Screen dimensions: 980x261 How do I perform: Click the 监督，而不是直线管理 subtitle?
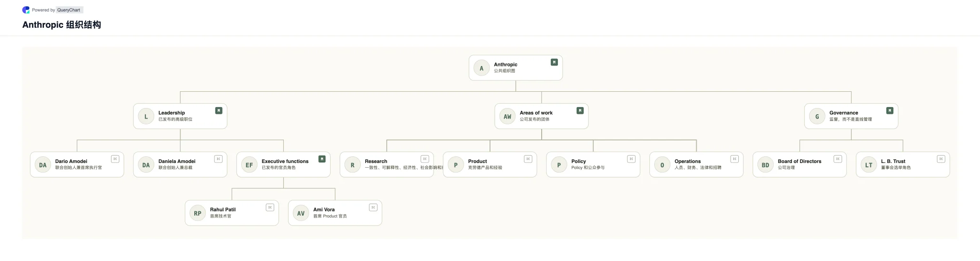(x=850, y=120)
